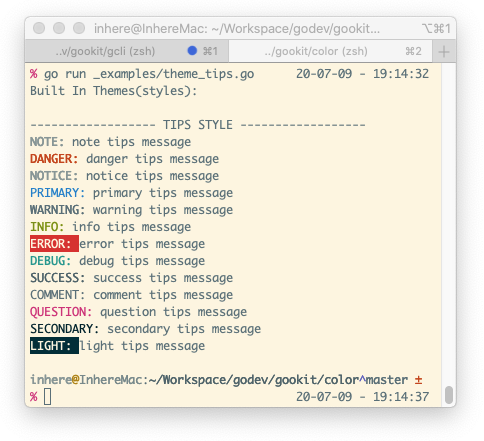Click the terminal cursor at the prompt

click(x=48, y=397)
